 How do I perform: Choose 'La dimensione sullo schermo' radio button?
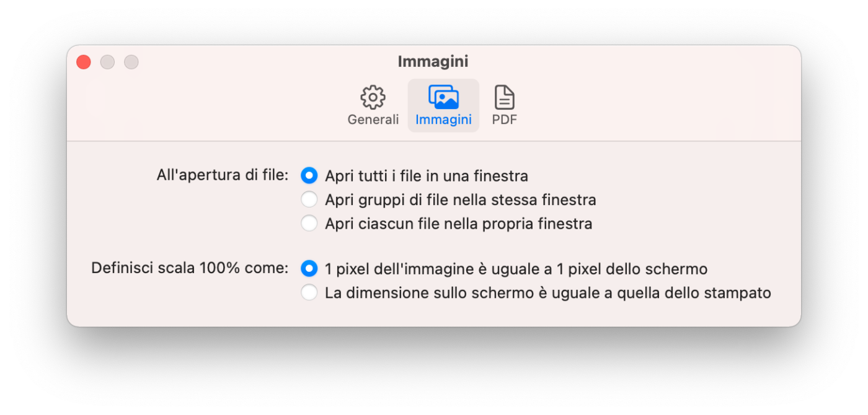pyautogui.click(x=309, y=292)
